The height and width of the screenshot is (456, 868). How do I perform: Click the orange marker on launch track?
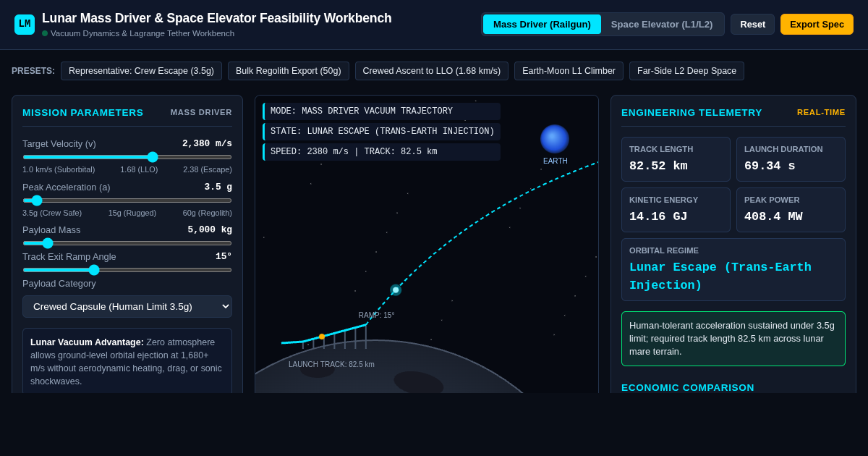(x=322, y=337)
